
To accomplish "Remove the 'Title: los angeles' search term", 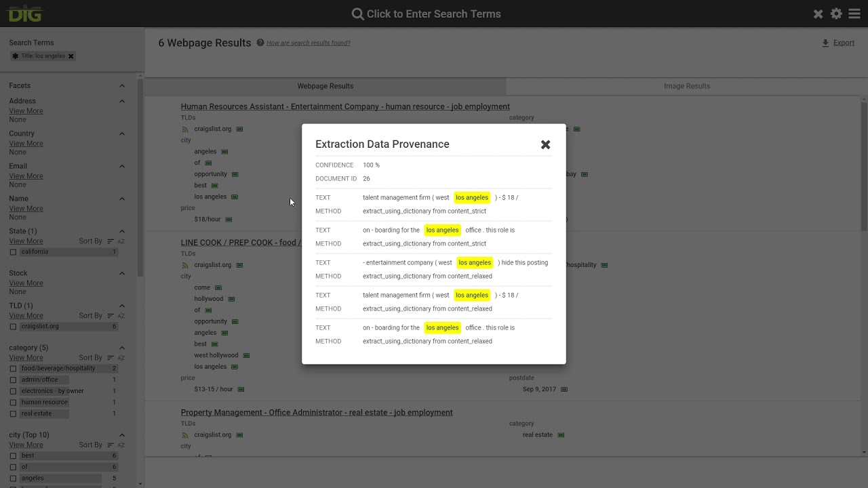I will click(71, 56).
